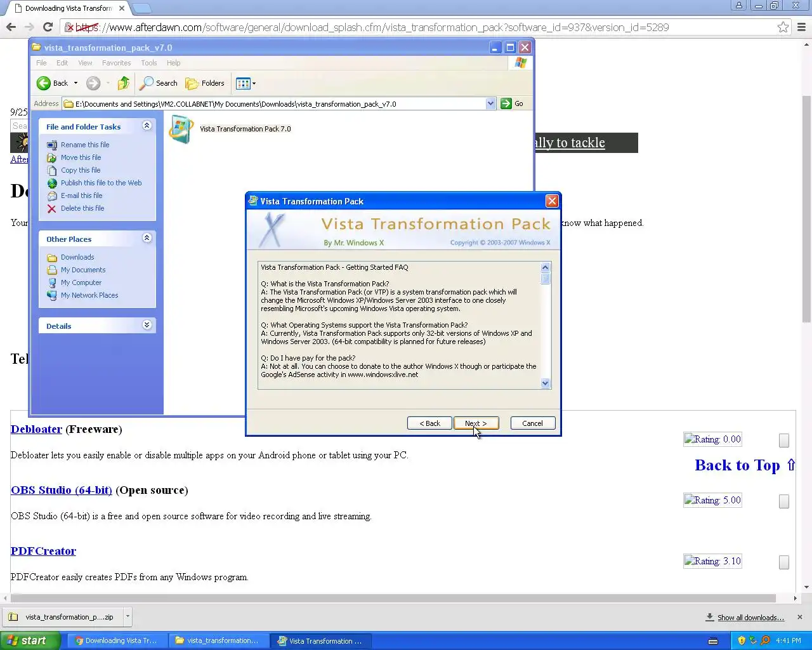Open the Debloater link
812x650 pixels.
[x=36, y=429]
